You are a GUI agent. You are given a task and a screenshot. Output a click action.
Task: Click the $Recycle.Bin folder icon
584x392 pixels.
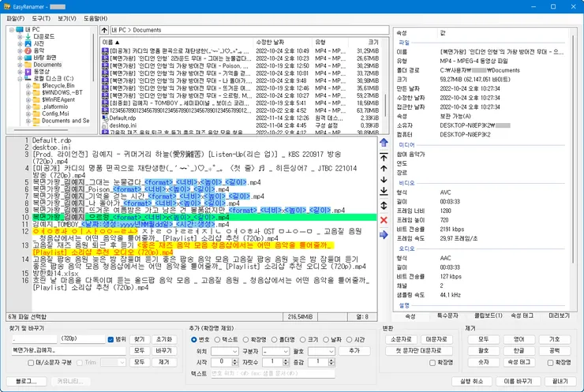[x=36, y=86]
